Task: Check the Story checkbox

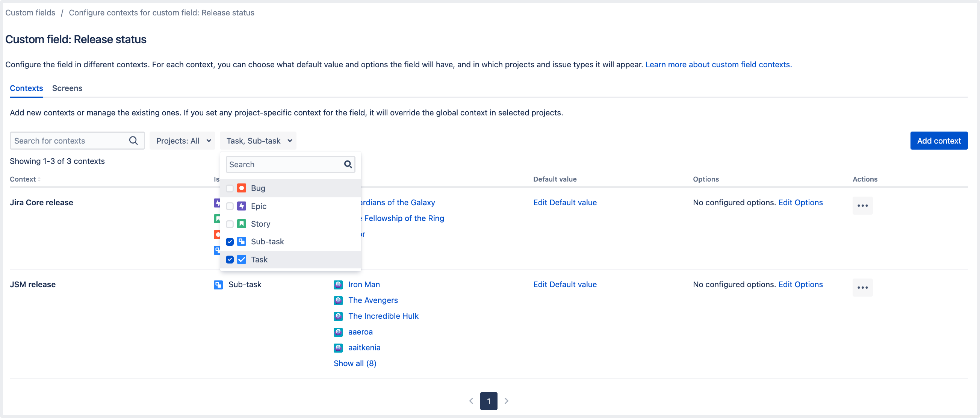Action: 230,224
